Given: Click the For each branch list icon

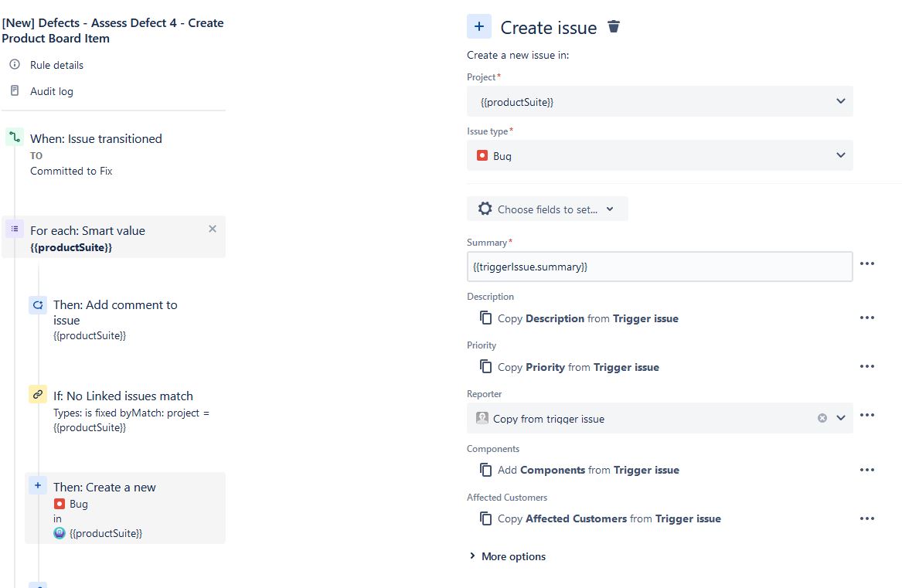Looking at the screenshot, I should click(x=15, y=229).
